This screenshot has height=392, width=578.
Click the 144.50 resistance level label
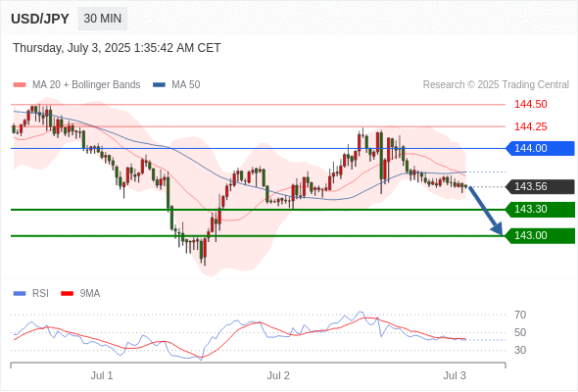[x=530, y=104]
